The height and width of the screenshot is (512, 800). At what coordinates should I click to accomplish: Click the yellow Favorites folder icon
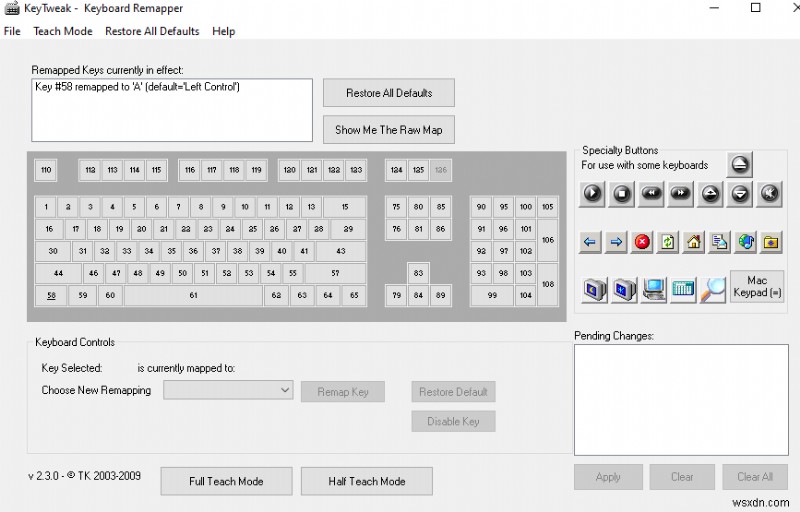click(x=771, y=242)
